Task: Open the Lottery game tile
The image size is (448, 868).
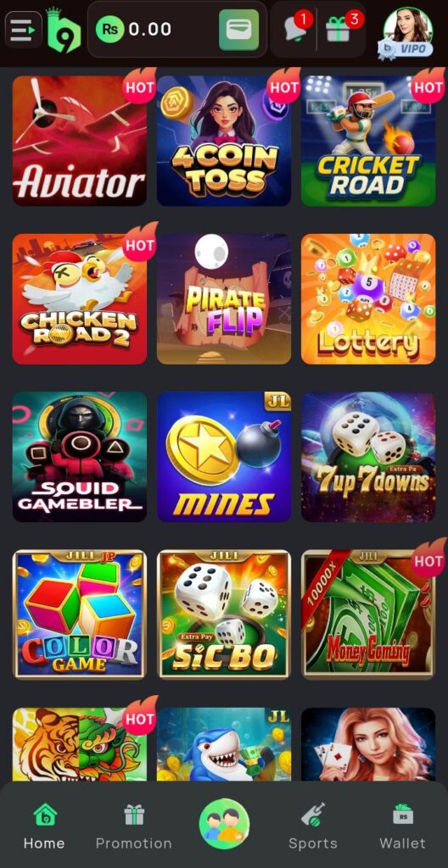Action: click(368, 299)
